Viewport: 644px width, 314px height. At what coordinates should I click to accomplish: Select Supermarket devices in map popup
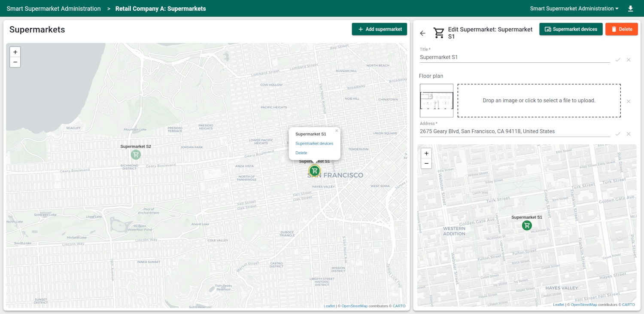[x=314, y=143]
